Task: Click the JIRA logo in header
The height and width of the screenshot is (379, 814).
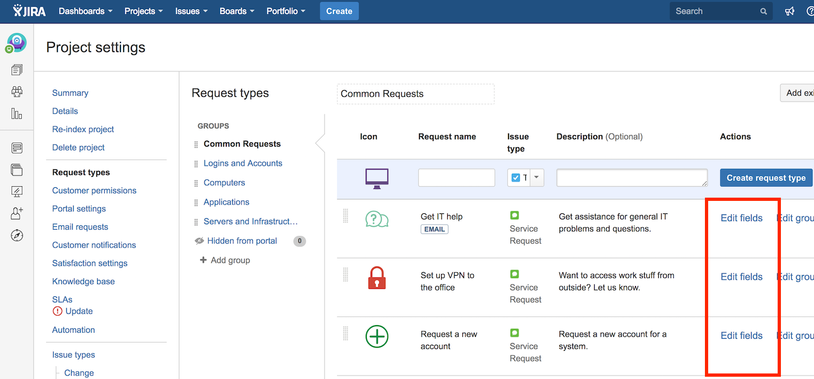Action: [x=29, y=11]
